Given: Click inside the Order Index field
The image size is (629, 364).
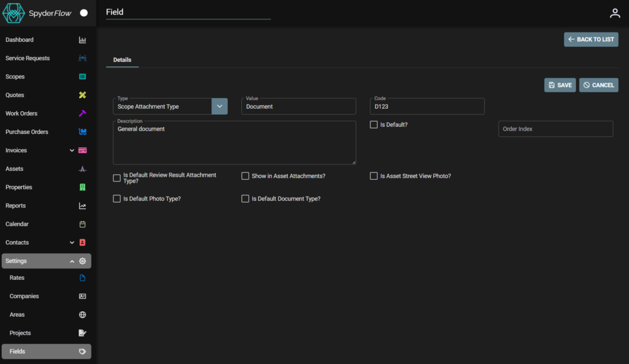Looking at the screenshot, I should click(x=555, y=128).
